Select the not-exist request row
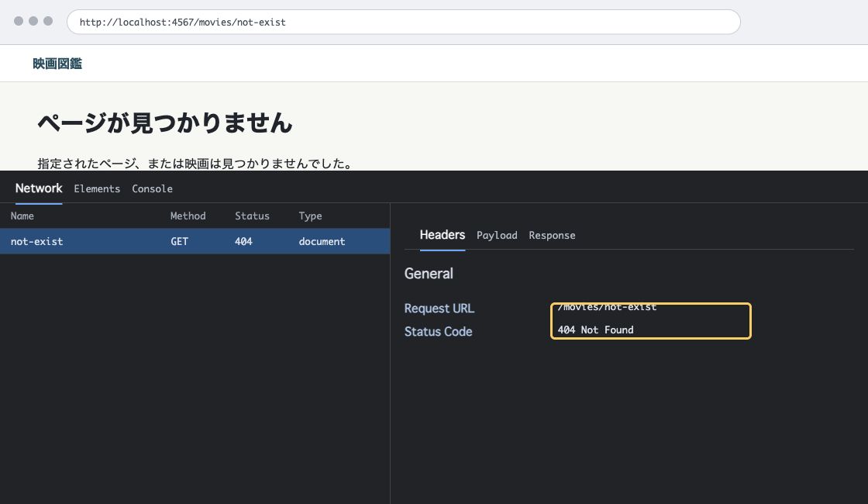868x504 pixels. pyautogui.click(x=195, y=241)
